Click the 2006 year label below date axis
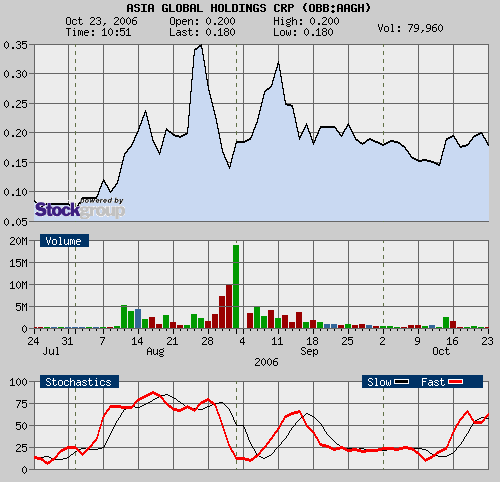This screenshot has width=500, height=482. click(x=266, y=362)
